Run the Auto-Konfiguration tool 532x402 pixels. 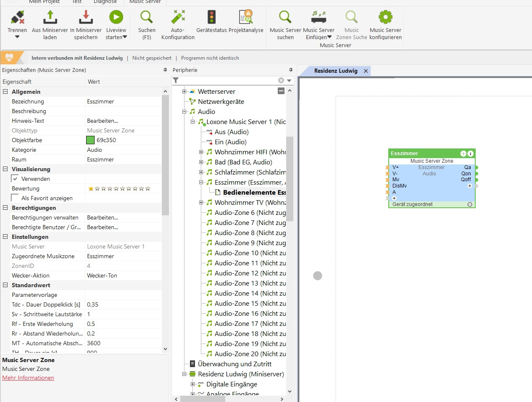pyautogui.click(x=178, y=18)
